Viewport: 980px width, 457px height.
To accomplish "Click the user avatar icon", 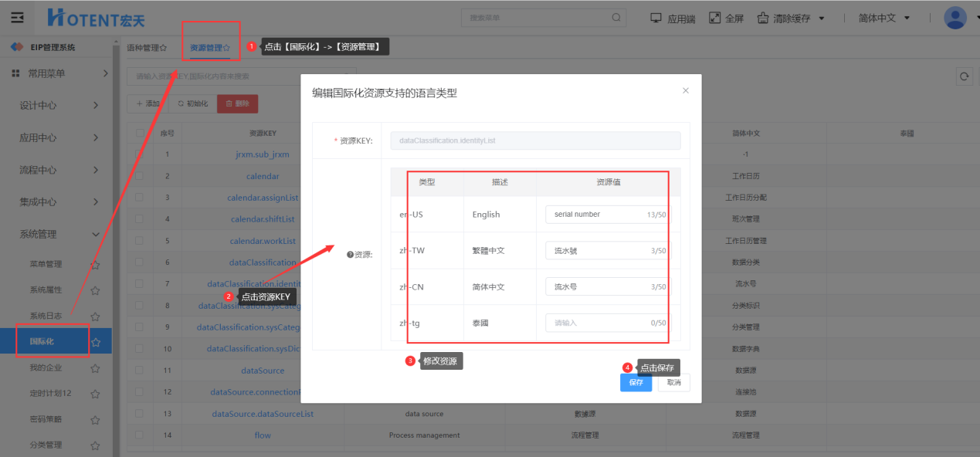I will tap(955, 18).
